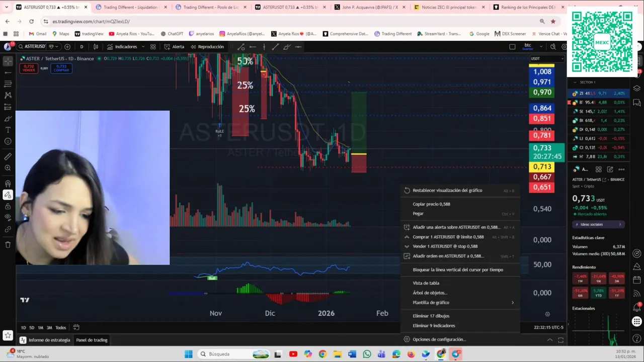Open the USDT currency dropdown on price scale
644x362 pixels.
coord(547,58)
